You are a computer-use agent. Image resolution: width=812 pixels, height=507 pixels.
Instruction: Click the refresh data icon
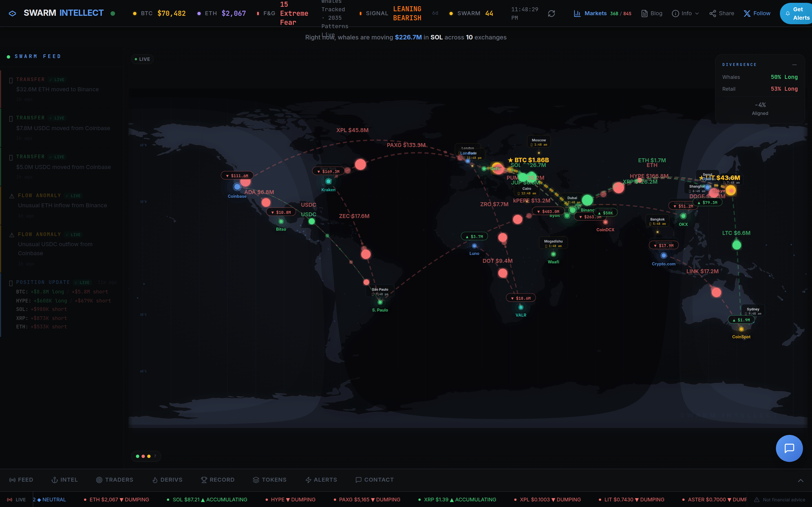pos(551,14)
